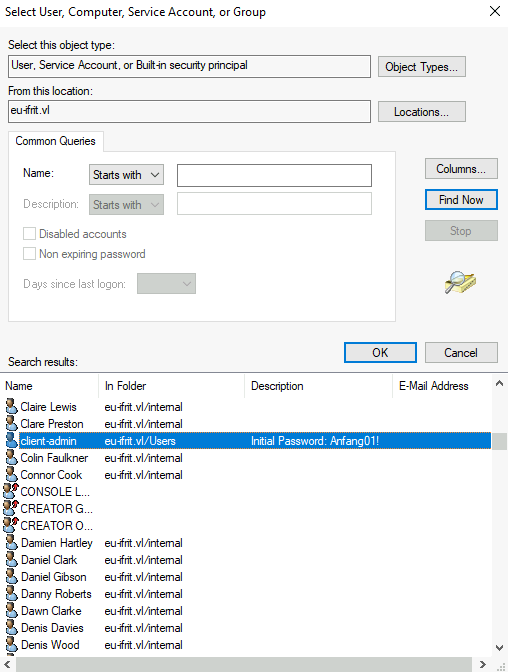Sort by the Name column header

51,386
